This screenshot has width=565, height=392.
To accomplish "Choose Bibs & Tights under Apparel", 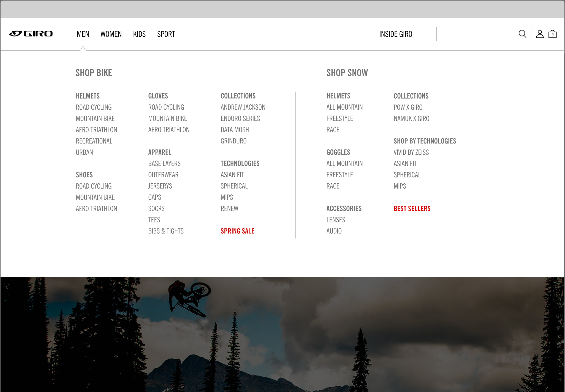I will [166, 231].
